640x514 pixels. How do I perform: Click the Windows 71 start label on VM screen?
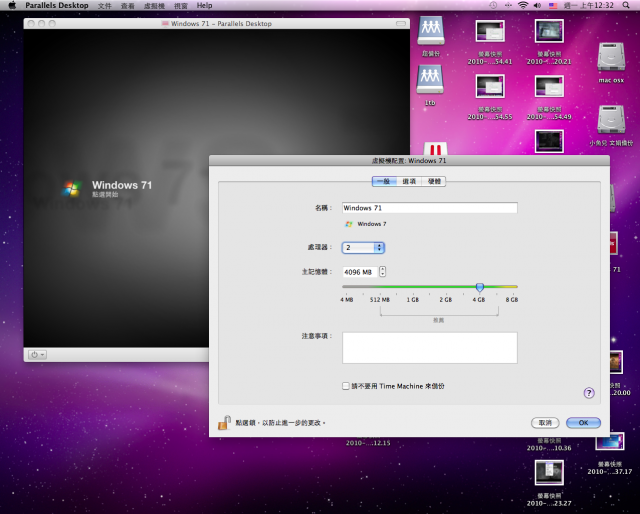coord(122,185)
